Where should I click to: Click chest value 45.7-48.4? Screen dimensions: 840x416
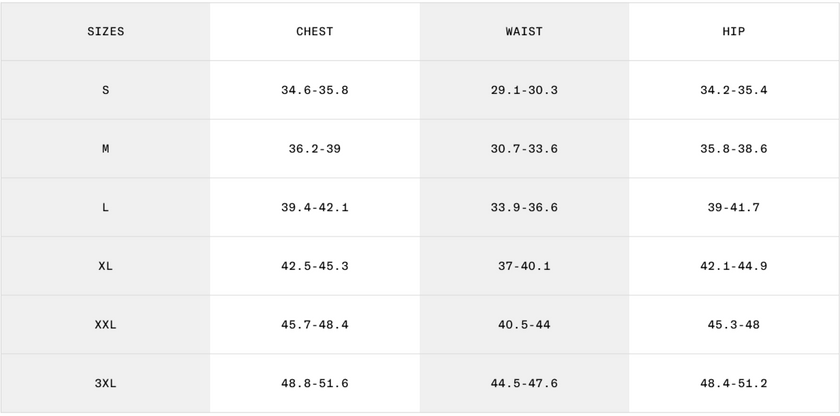pos(315,325)
